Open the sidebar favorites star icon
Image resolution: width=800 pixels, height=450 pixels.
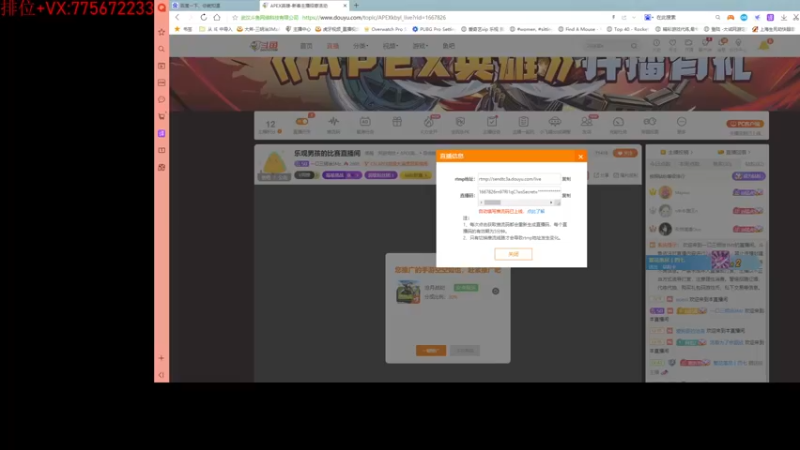pos(161,32)
